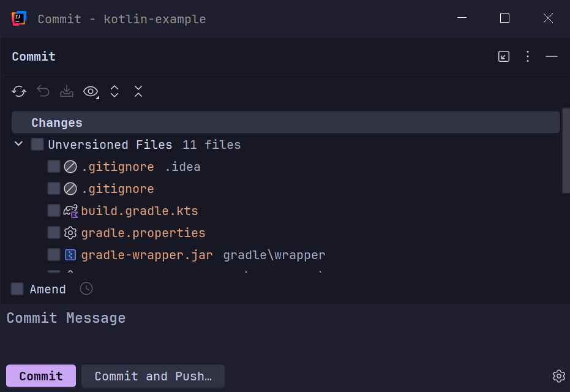570x392 pixels.
Task: Click the Collapse All icon
Action: pyautogui.click(x=138, y=92)
